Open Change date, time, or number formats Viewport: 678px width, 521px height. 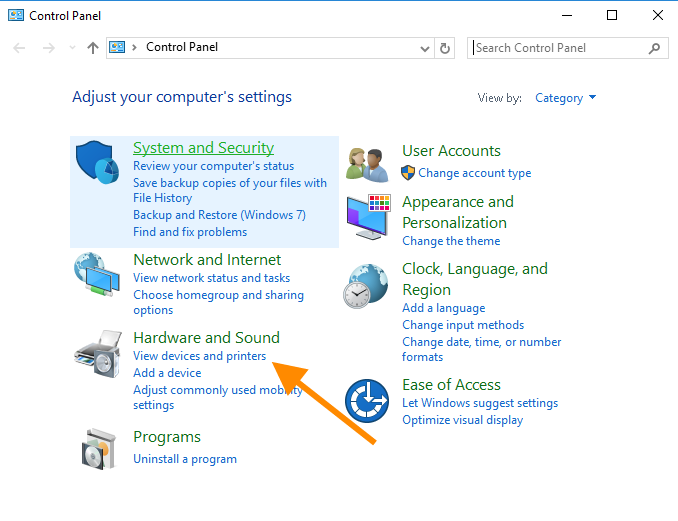tap(481, 349)
